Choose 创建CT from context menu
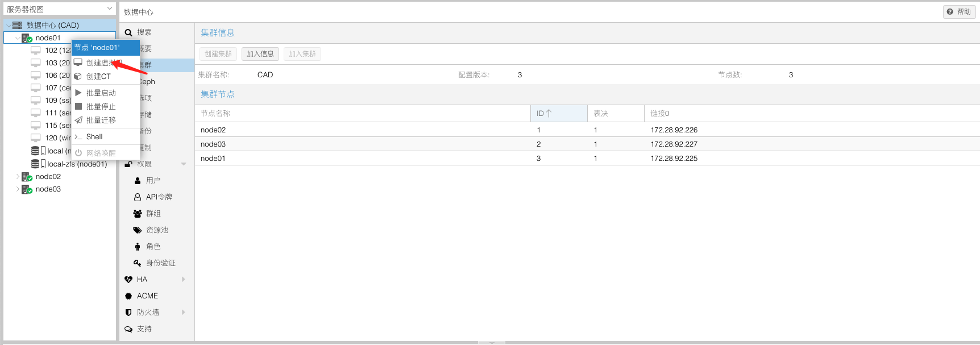The image size is (980, 345). point(106,76)
